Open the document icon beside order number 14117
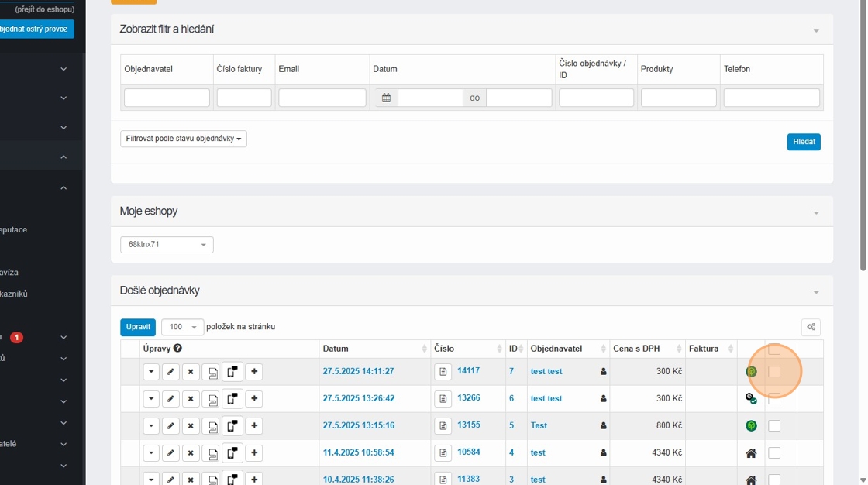Screen dimensions: 868x485 coord(443,372)
